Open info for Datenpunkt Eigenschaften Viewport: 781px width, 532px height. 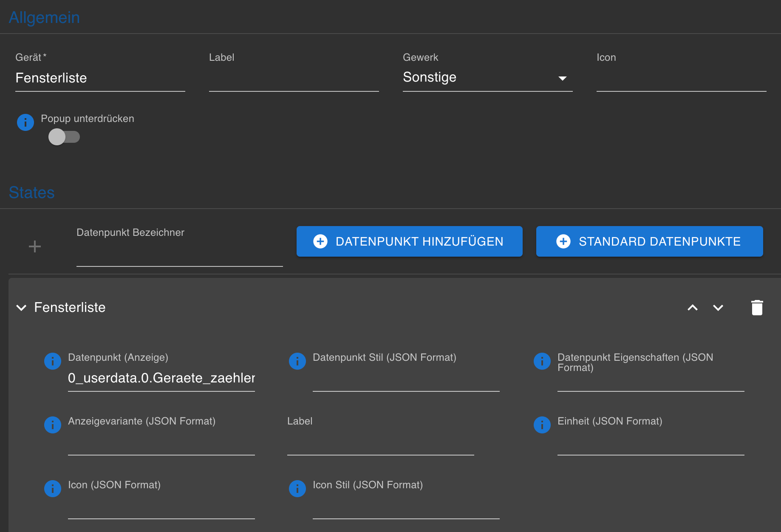click(x=542, y=361)
